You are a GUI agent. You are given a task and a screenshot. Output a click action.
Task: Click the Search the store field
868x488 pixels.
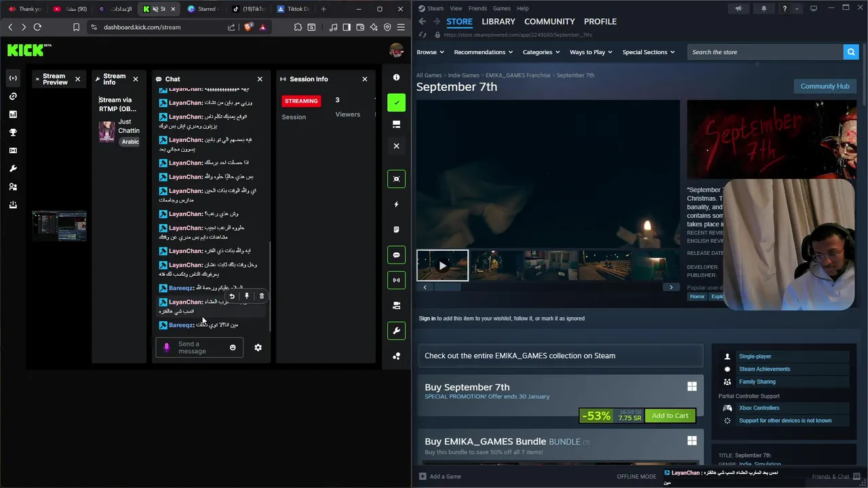point(766,52)
